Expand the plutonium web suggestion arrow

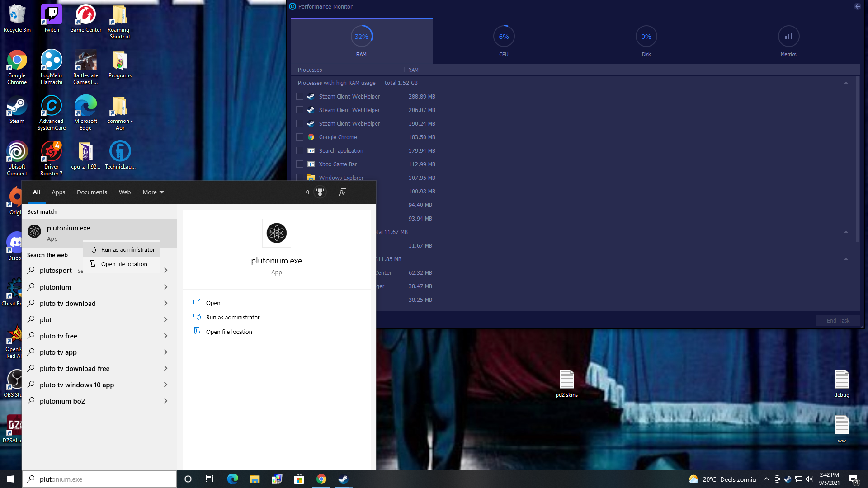tap(166, 287)
